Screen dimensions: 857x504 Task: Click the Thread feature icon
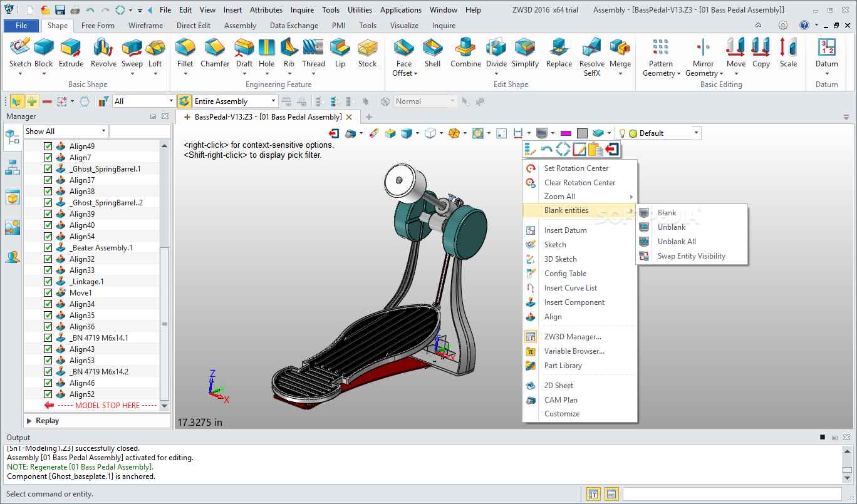(x=313, y=53)
